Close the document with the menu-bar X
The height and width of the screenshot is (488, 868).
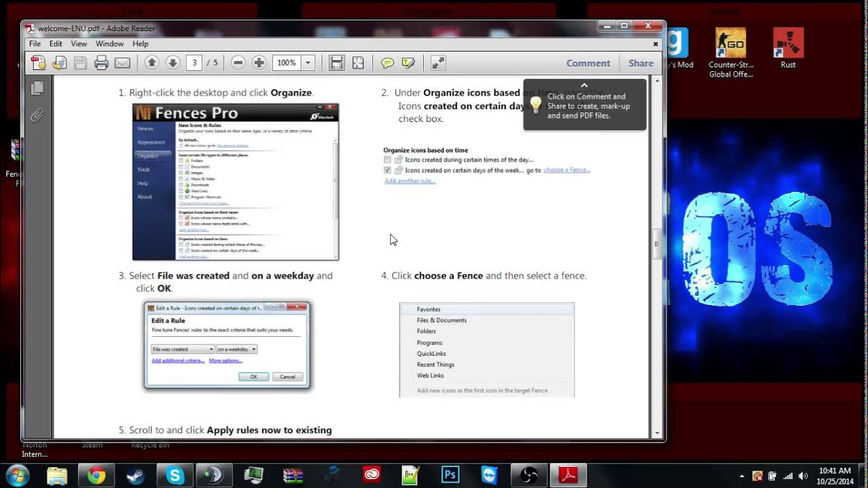click(655, 43)
